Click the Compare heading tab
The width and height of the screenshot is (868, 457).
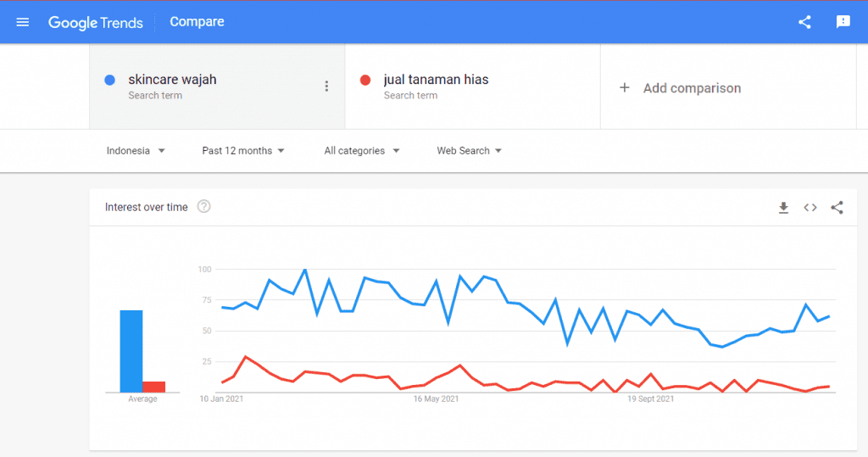(x=197, y=22)
